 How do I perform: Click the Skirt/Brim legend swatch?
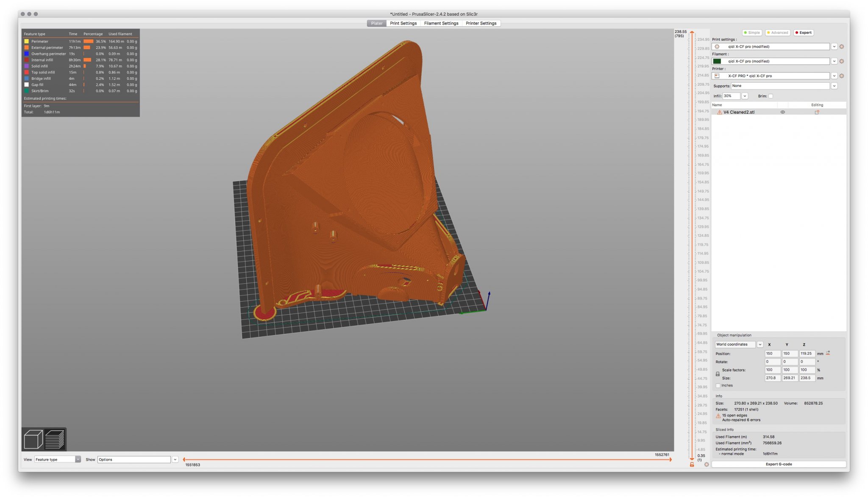tap(27, 91)
